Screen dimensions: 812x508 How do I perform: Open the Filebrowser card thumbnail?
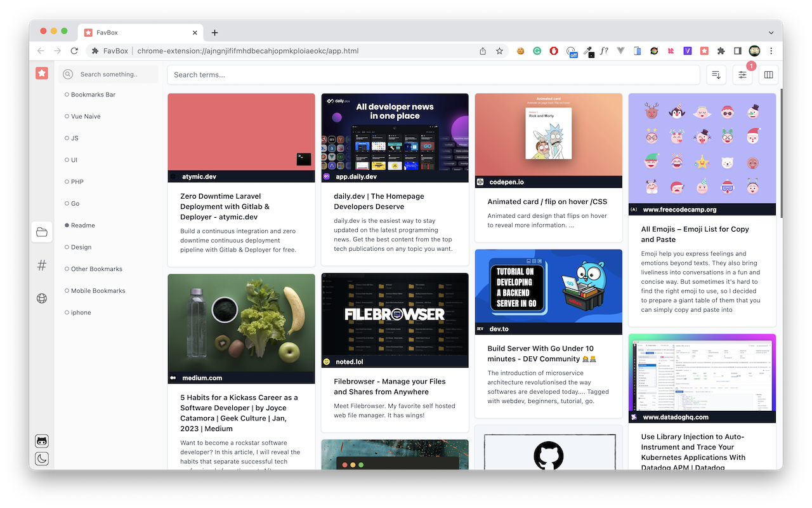[395, 314]
